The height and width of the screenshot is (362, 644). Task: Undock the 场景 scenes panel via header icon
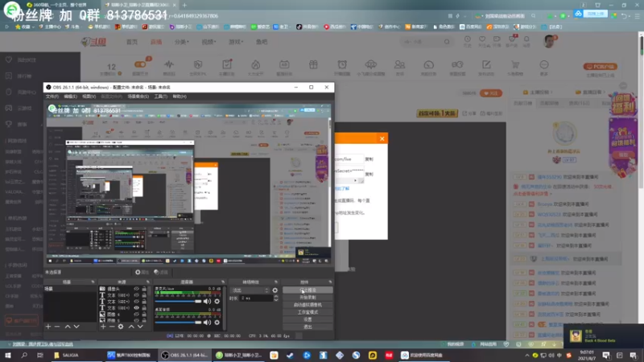(93, 282)
